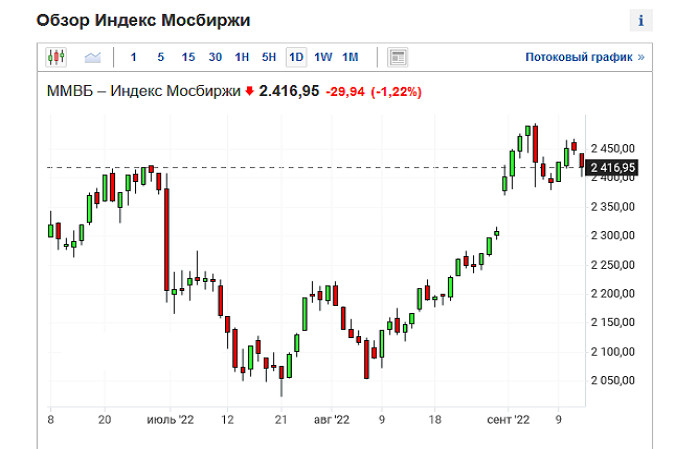Open the news panel icon in toolbar
675x449 pixels.
tap(397, 57)
